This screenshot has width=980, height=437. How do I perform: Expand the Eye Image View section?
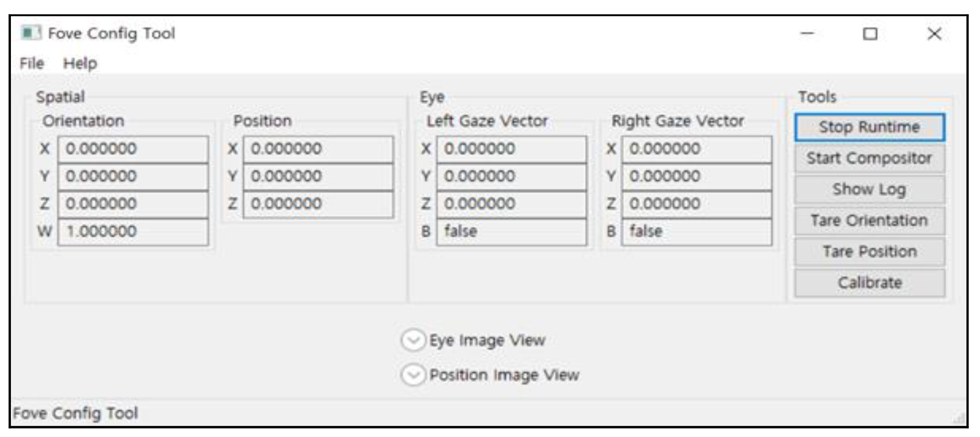tap(413, 340)
